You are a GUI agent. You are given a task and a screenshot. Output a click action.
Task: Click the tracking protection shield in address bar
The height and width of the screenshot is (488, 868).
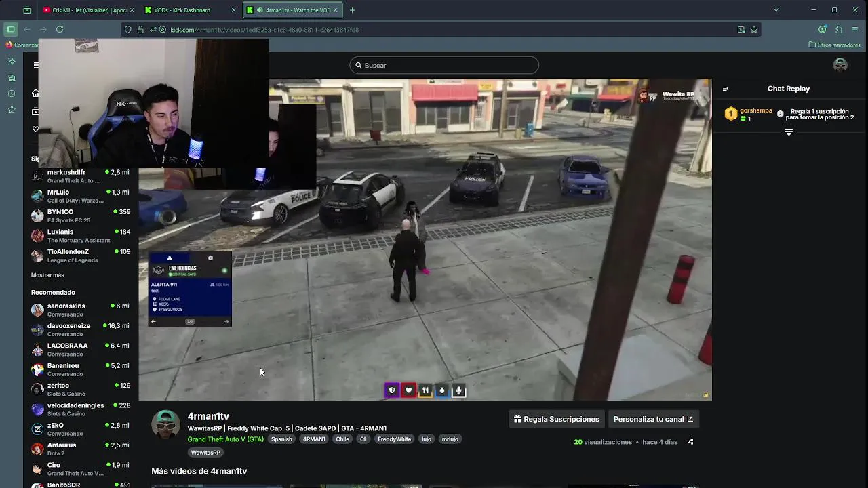click(129, 30)
